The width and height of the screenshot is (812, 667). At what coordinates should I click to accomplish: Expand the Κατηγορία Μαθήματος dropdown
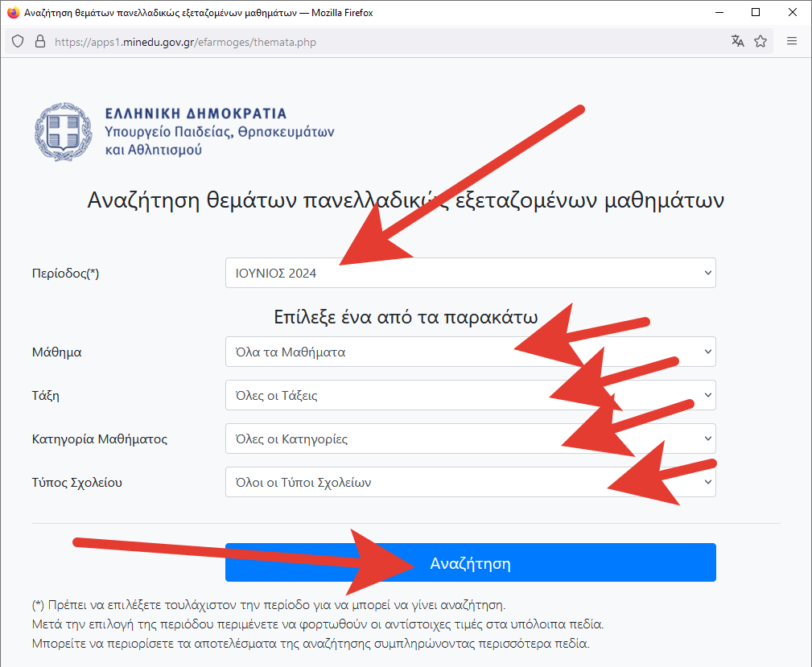(470, 438)
